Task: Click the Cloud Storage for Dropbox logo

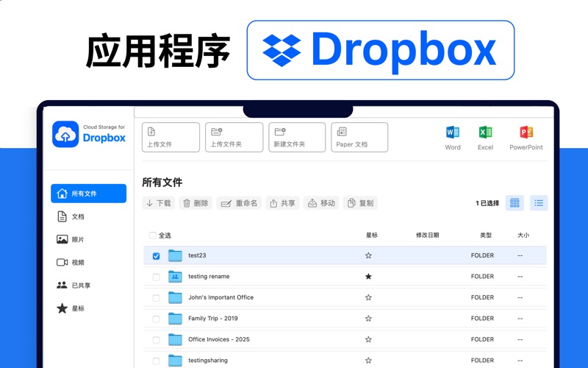Action: click(89, 134)
